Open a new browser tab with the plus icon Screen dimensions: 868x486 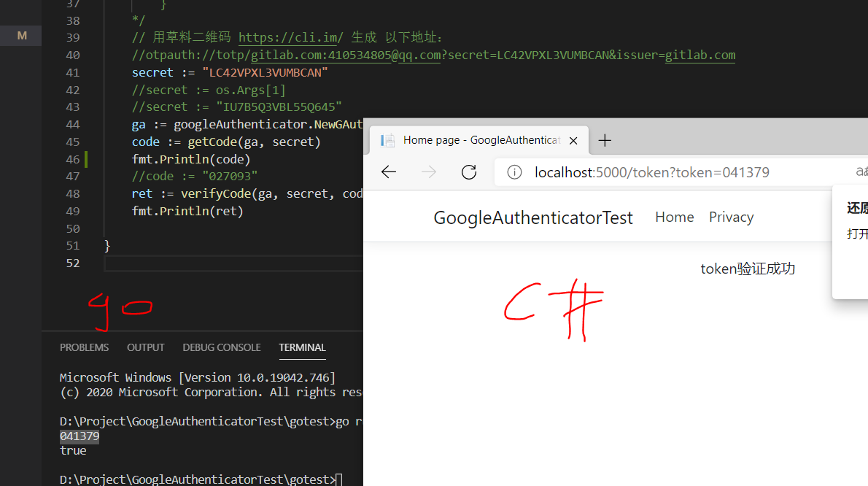click(605, 140)
